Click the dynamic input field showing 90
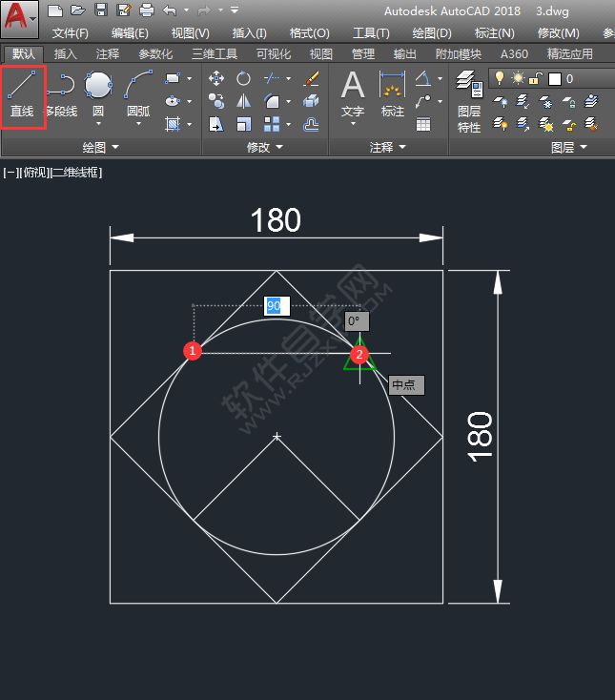This screenshot has height=700, width=615. point(277,306)
